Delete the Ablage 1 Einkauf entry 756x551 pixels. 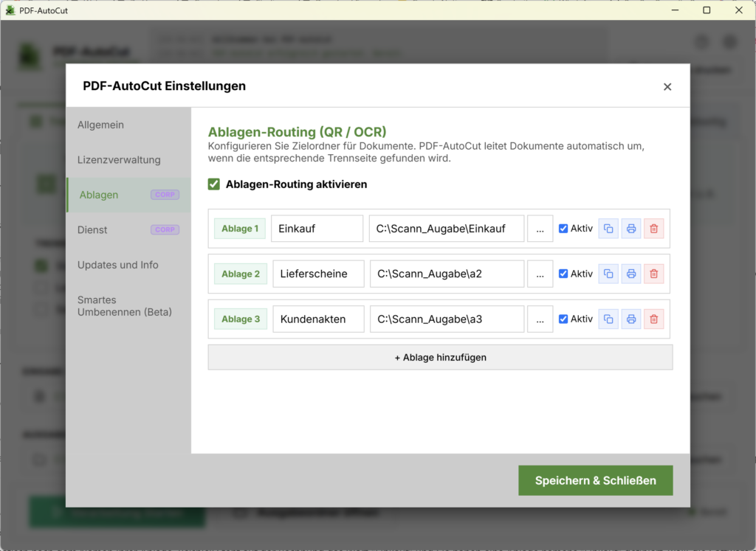(654, 229)
